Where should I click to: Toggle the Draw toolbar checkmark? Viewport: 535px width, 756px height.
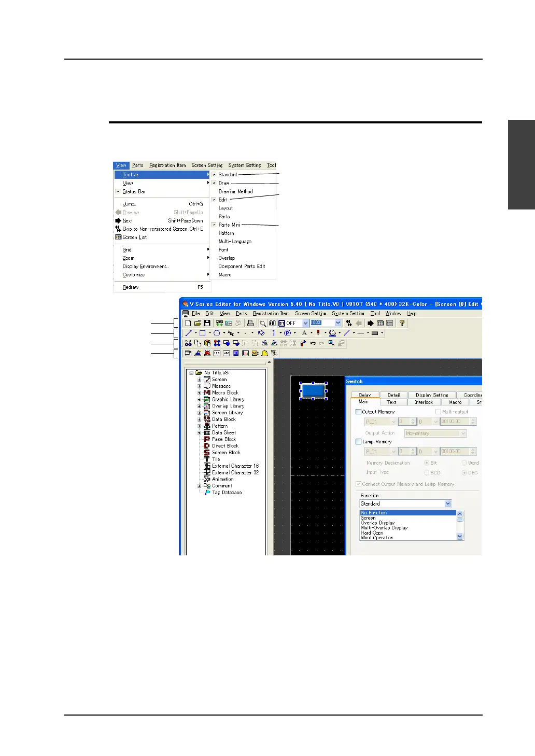coord(214,183)
